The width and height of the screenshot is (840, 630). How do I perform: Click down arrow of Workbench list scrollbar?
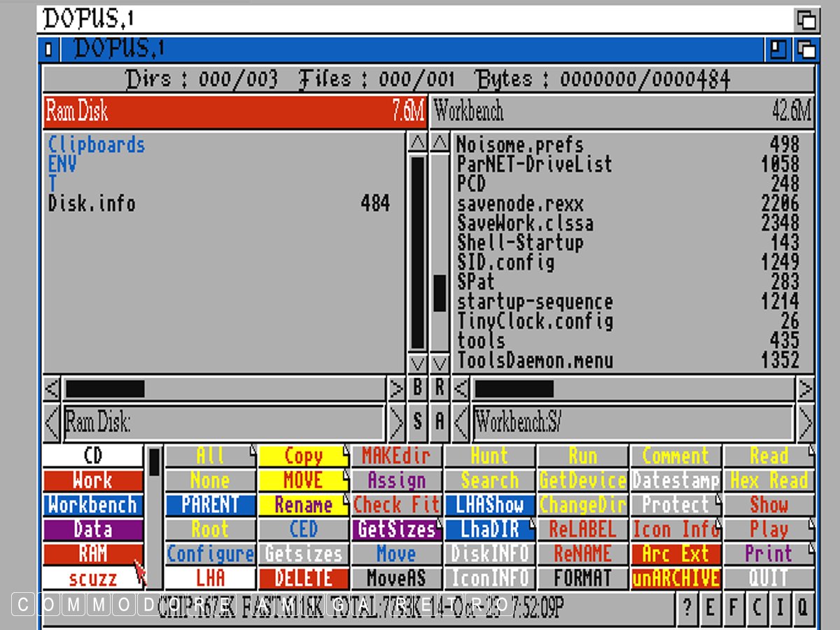pyautogui.click(x=440, y=364)
